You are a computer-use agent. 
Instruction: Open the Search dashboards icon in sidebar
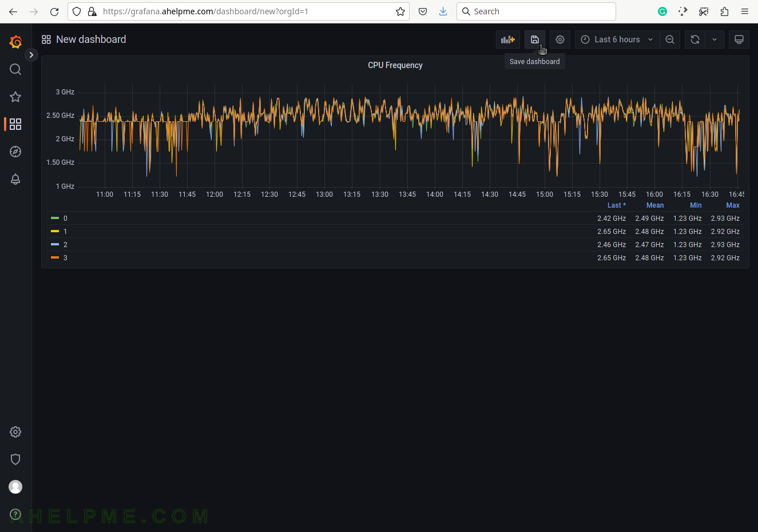[x=15, y=69]
